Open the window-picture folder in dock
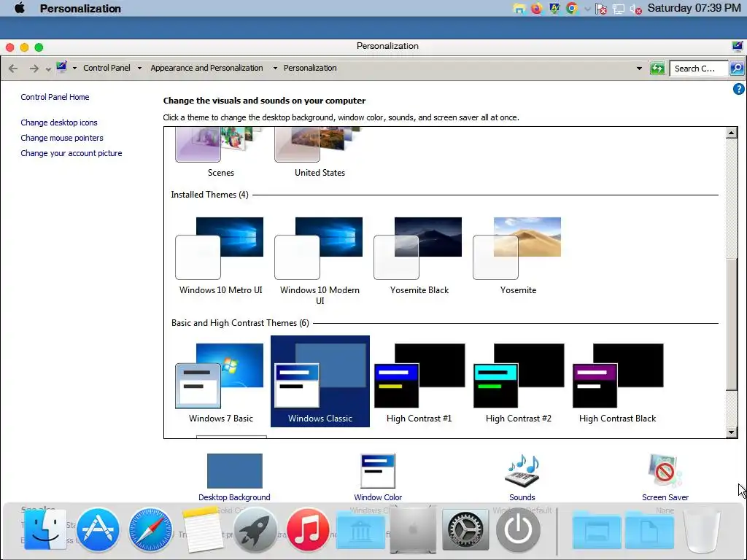Image resolution: width=747 pixels, height=560 pixels. point(597,531)
